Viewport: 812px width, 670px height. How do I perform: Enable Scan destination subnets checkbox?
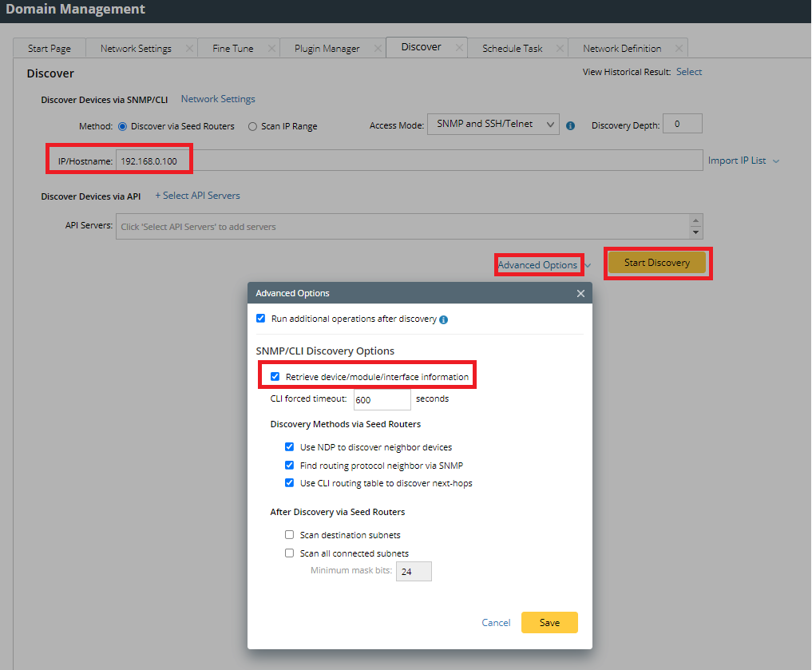click(x=290, y=535)
